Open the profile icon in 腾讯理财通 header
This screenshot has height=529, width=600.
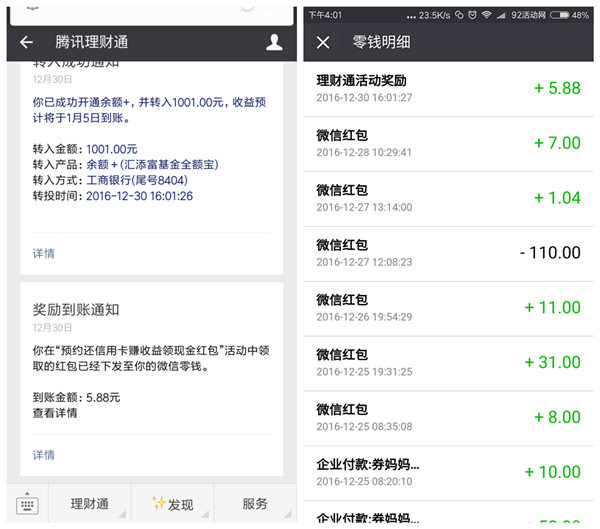tap(274, 42)
